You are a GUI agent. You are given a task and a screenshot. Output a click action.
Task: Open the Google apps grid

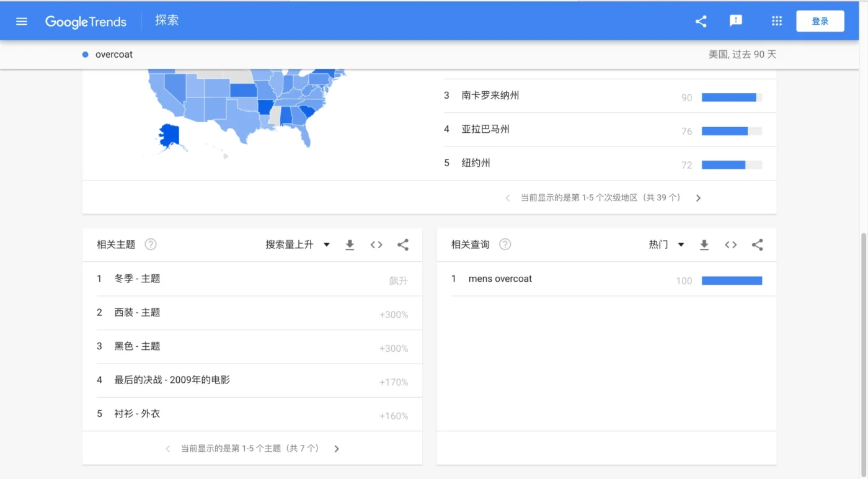pyautogui.click(x=776, y=21)
